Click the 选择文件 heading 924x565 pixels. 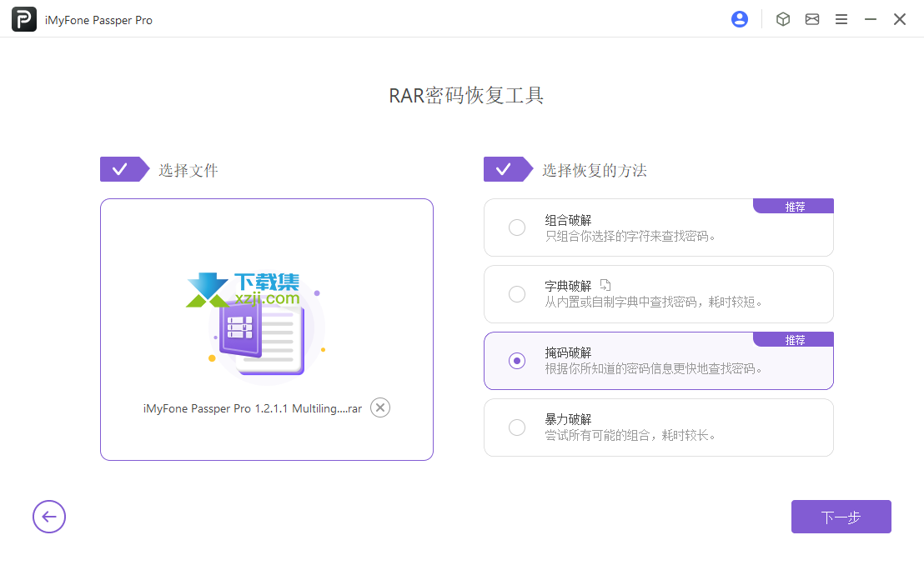[188, 170]
